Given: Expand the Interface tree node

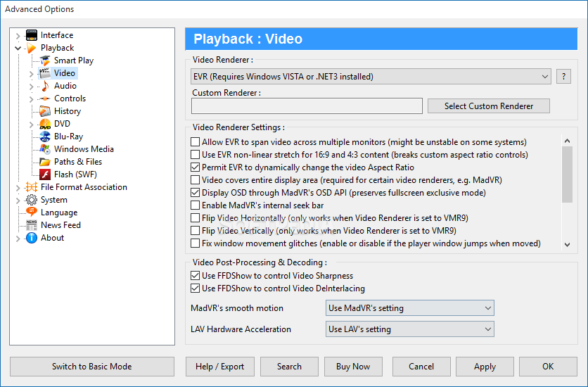Looking at the screenshot, I should [18, 36].
